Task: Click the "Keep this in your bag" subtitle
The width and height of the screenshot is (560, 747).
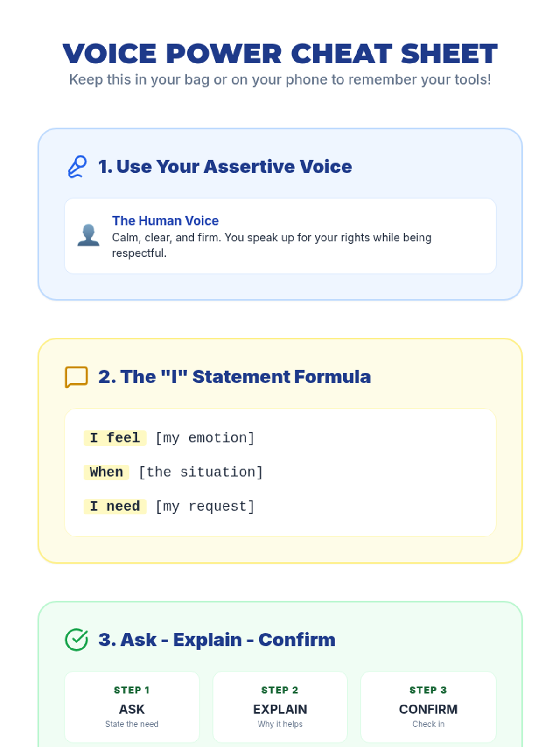Action: coord(280,80)
